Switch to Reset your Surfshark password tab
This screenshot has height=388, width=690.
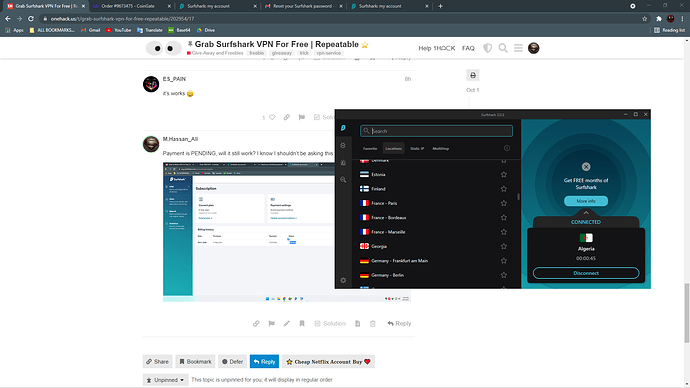point(304,6)
